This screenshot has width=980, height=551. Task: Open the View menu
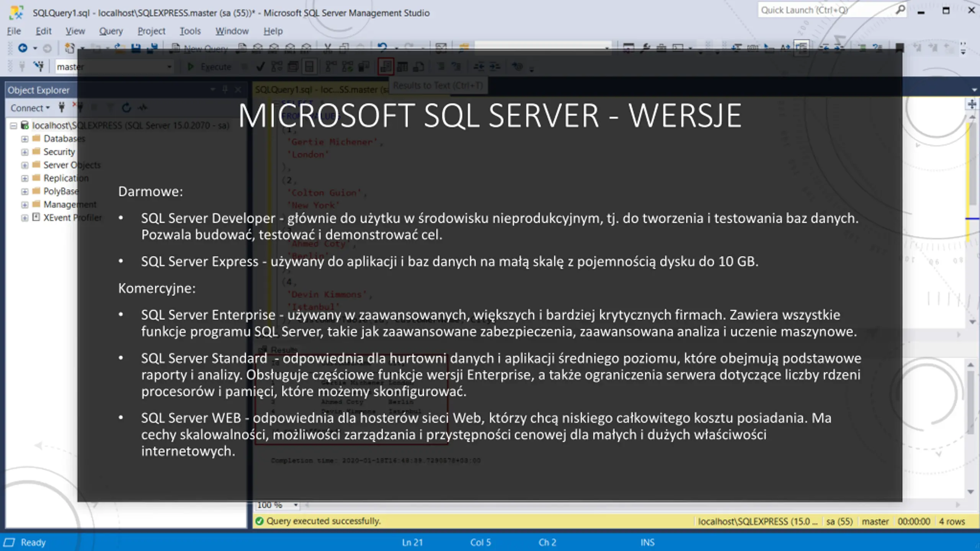tap(75, 31)
